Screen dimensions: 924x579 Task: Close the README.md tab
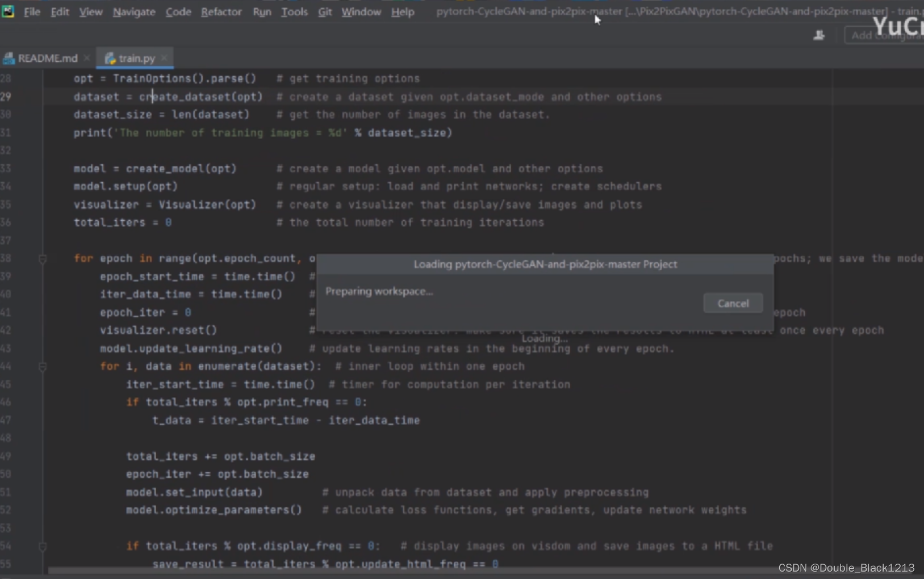(87, 58)
